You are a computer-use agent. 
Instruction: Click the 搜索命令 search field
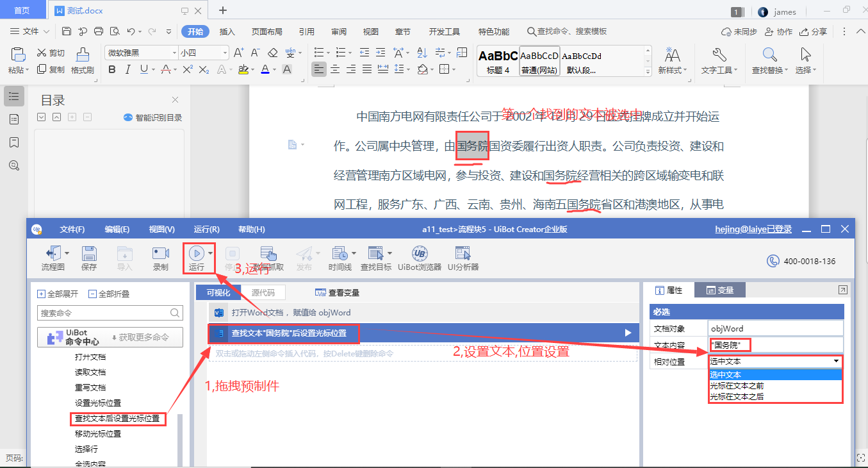pos(110,313)
